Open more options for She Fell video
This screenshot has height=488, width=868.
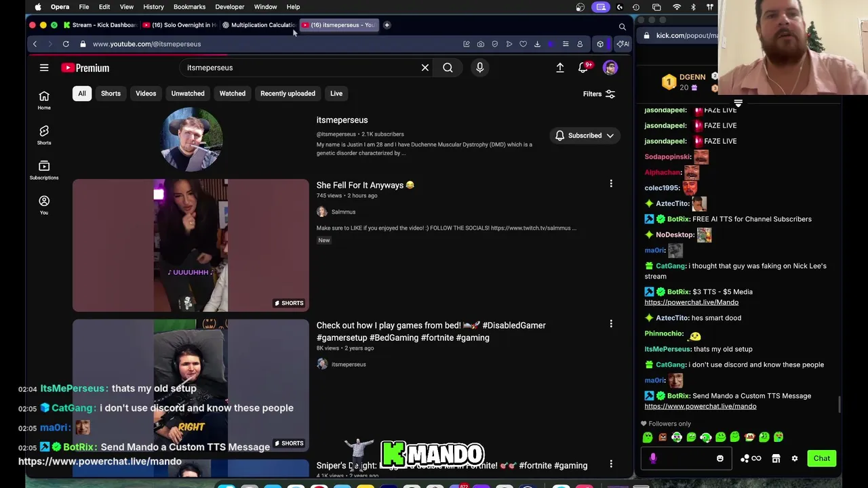click(611, 184)
